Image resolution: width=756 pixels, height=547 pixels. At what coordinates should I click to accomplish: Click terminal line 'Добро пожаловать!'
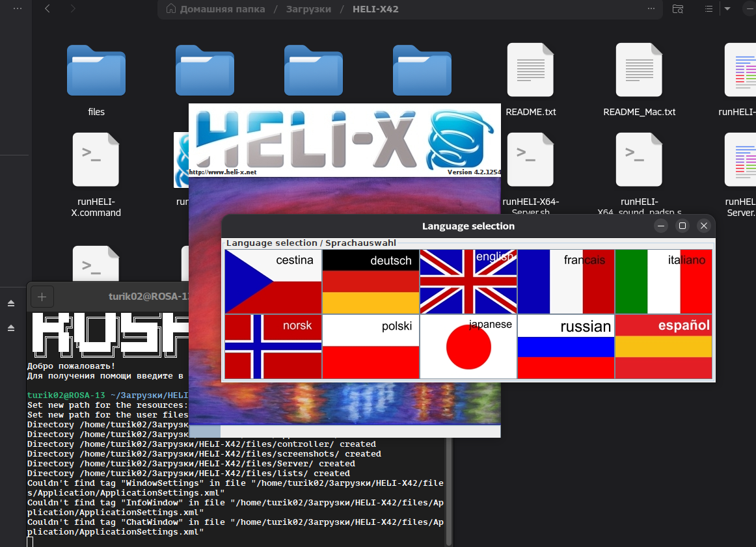click(72, 366)
